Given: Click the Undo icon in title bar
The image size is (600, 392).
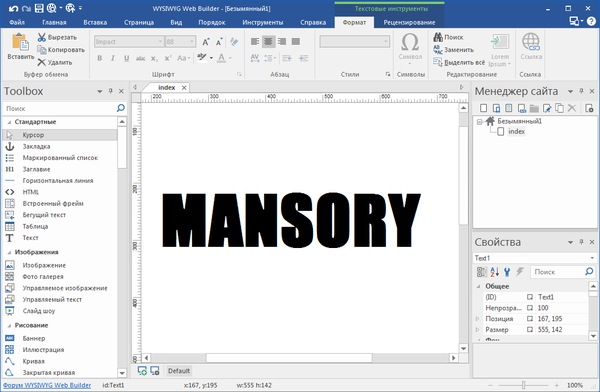Looking at the screenshot, I should point(13,8).
